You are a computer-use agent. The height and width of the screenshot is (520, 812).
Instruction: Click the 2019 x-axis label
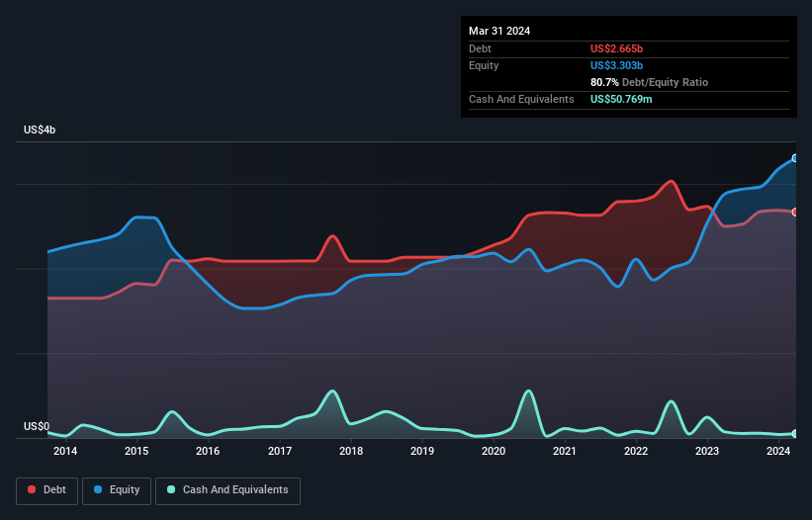click(x=422, y=451)
